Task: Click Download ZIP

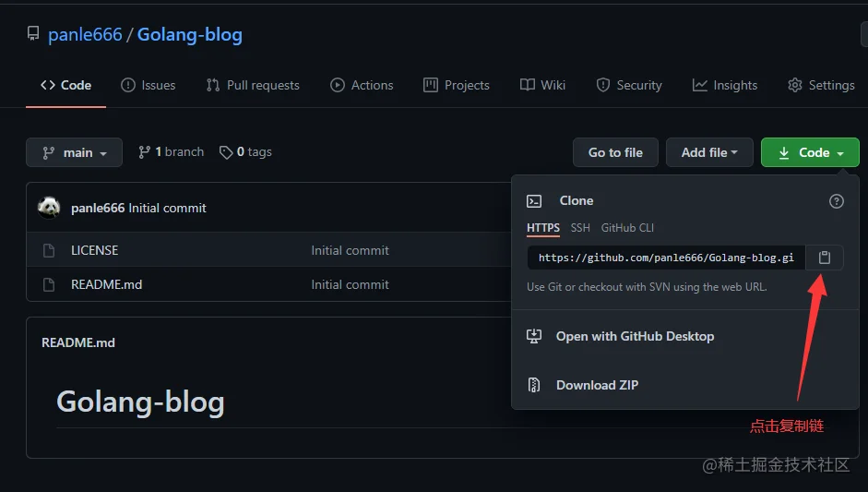Action: (598, 385)
